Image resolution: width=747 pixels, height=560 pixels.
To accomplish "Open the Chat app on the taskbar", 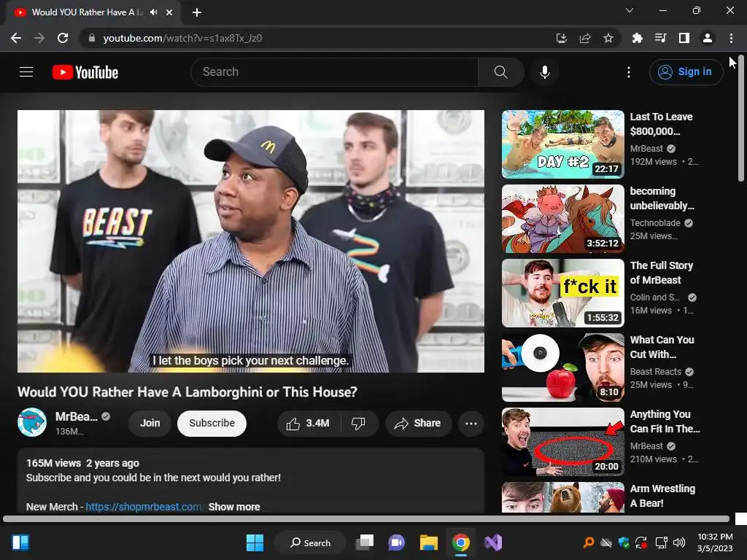I will 396,542.
